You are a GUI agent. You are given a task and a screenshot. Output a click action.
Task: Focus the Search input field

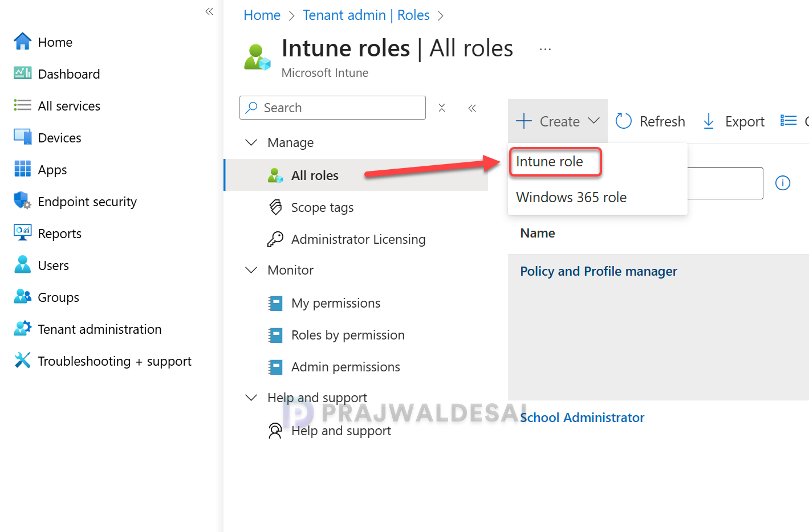coord(332,108)
